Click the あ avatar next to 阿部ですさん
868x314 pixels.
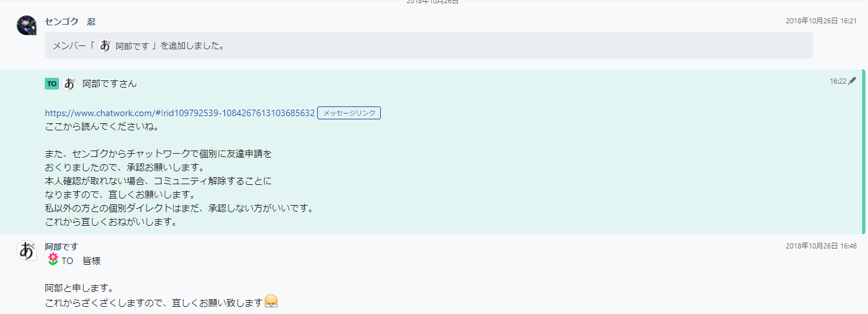(x=69, y=84)
